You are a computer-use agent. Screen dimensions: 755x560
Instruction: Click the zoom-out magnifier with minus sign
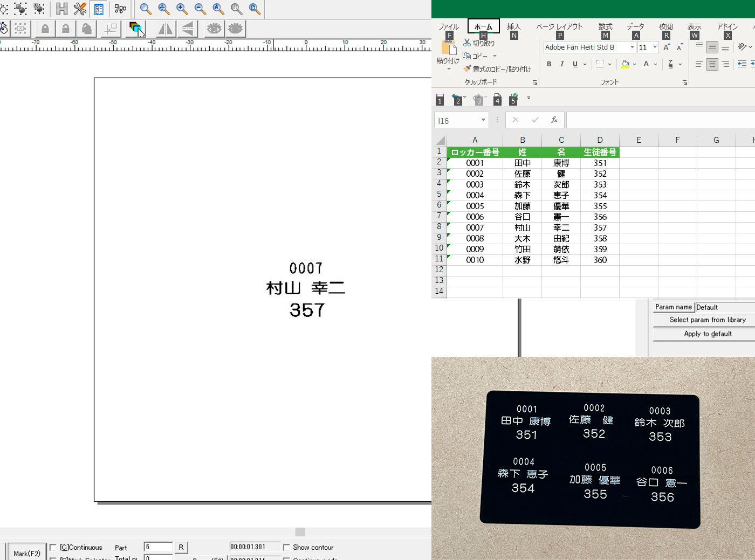(x=200, y=9)
